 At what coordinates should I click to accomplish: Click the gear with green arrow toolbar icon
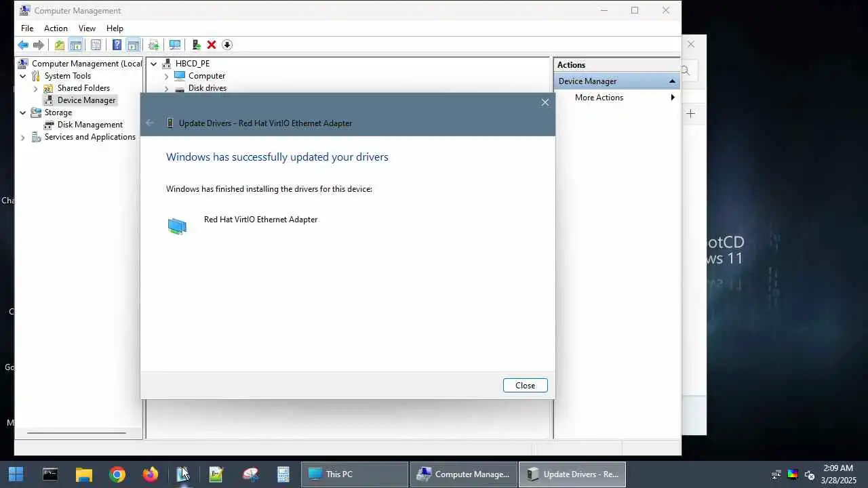click(x=154, y=45)
